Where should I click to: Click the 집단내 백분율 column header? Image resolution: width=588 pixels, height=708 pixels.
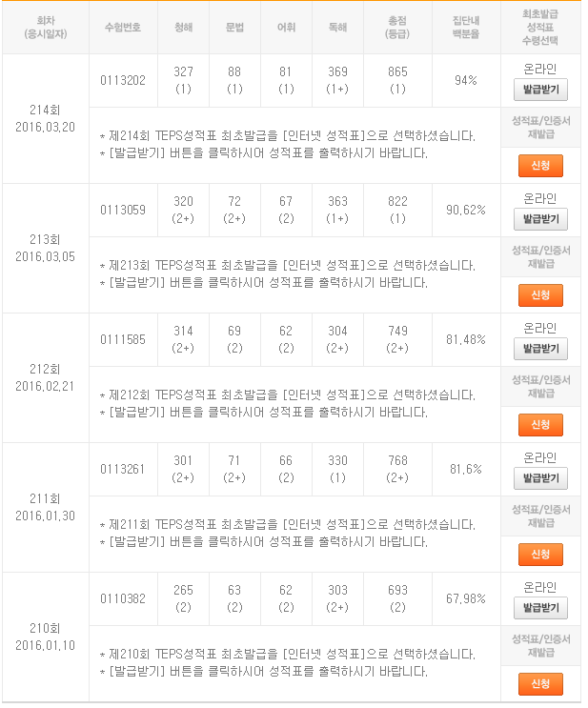click(x=466, y=28)
